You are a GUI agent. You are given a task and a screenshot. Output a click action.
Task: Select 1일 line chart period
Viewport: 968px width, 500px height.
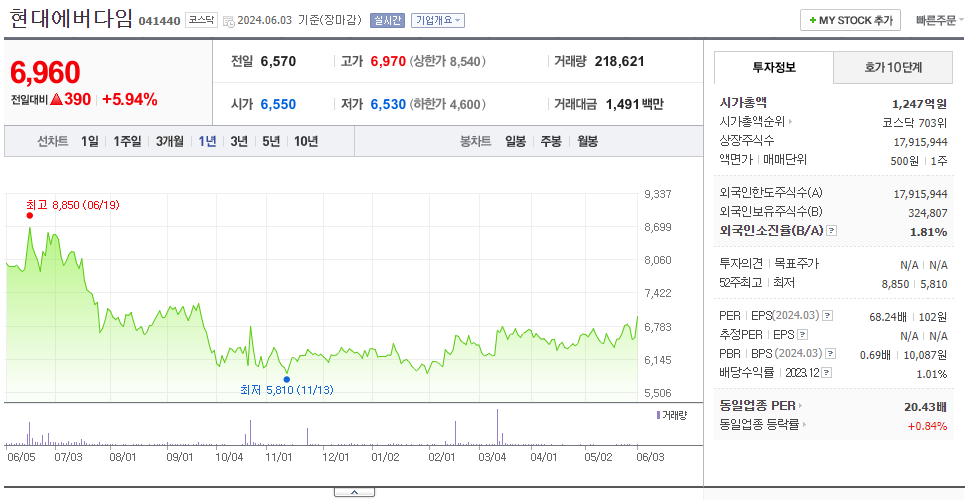(90, 141)
